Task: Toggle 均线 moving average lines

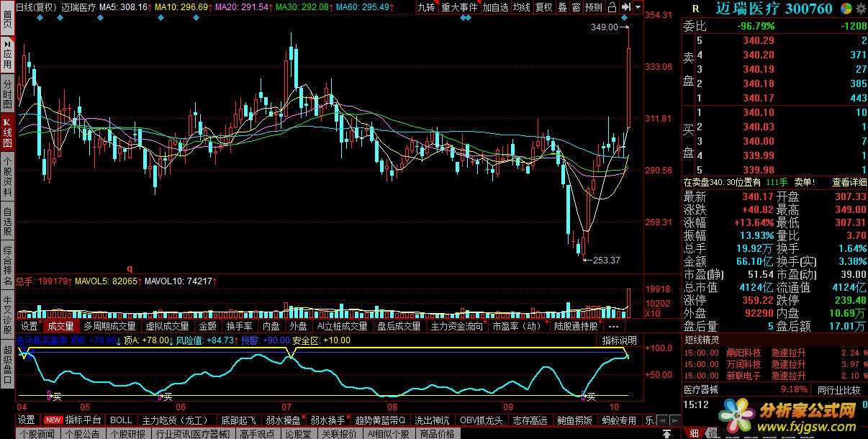Action: [522, 7]
